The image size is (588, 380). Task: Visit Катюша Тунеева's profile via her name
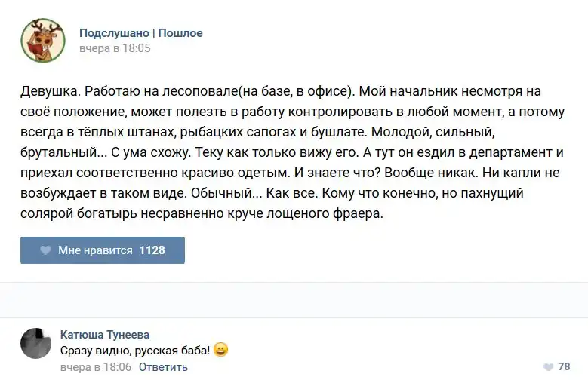click(x=104, y=334)
